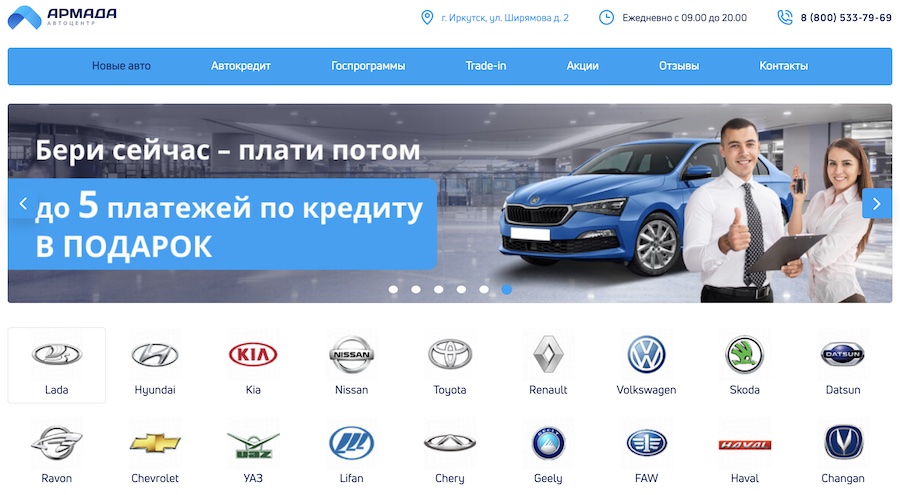Open the Контакты menu item
This screenshot has height=495, width=900.
783,66
